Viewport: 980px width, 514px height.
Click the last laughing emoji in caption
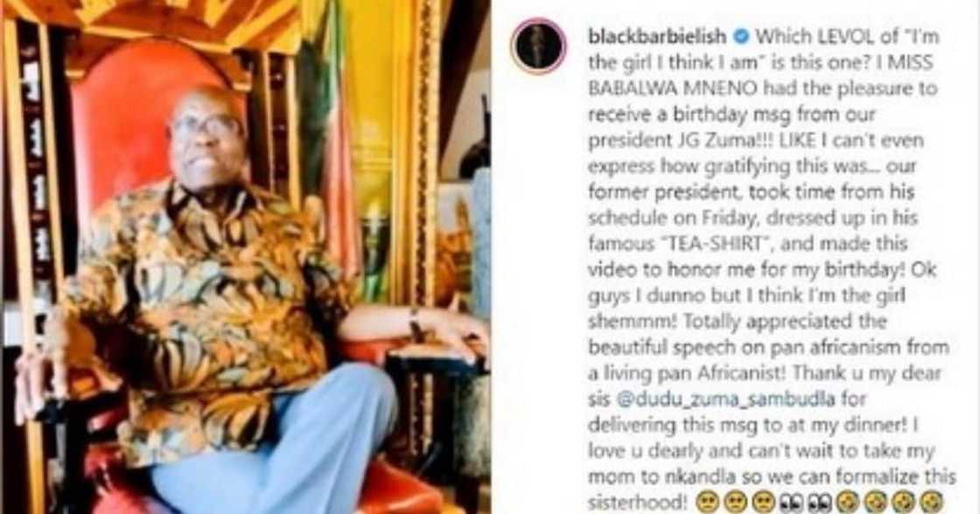(931, 502)
